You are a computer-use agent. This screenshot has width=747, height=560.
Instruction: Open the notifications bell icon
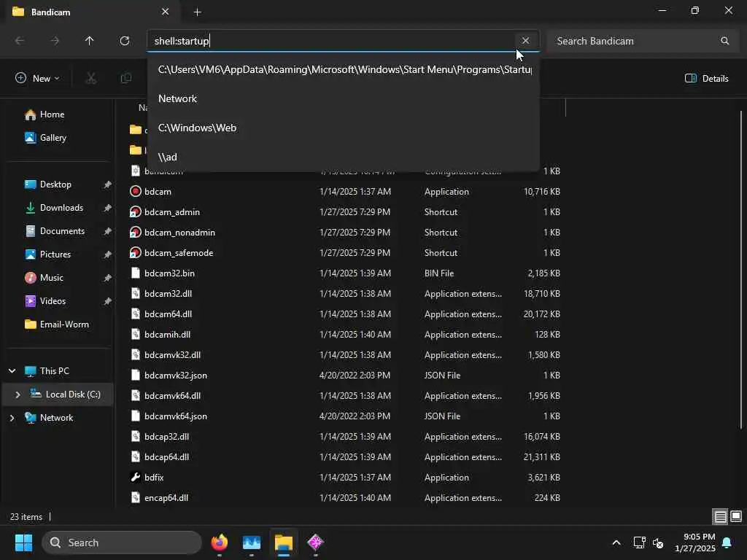click(x=727, y=542)
